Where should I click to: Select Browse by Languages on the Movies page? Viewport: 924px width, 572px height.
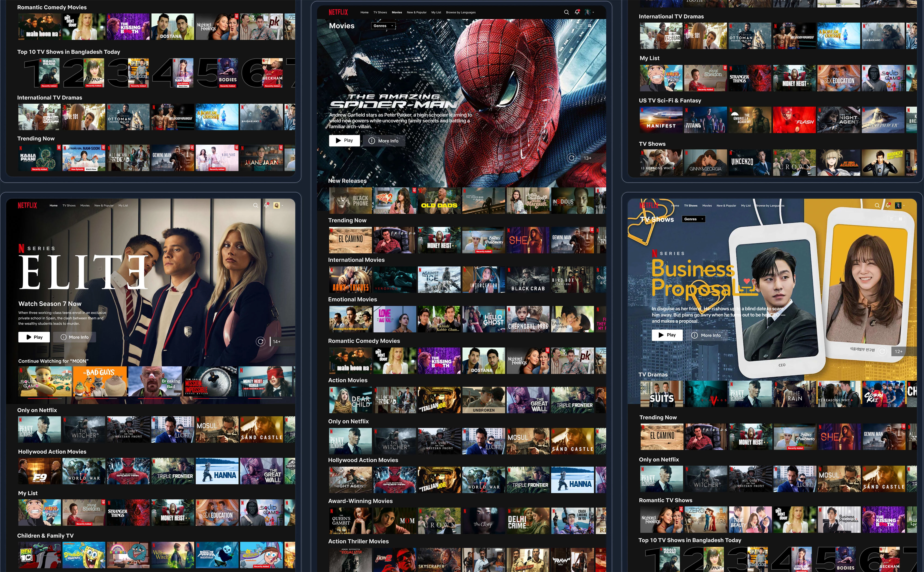pos(461,12)
